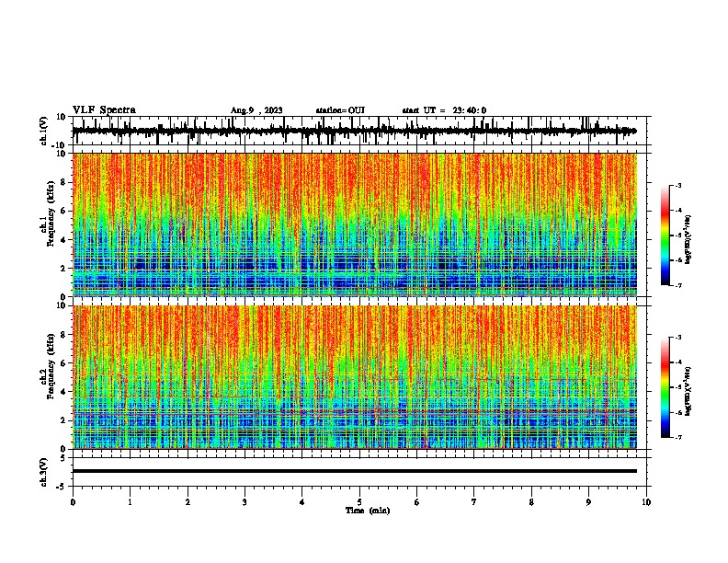Click the time axis tick label '6'
Image resolution: width=728 pixels, height=563 pixels.
(x=417, y=502)
